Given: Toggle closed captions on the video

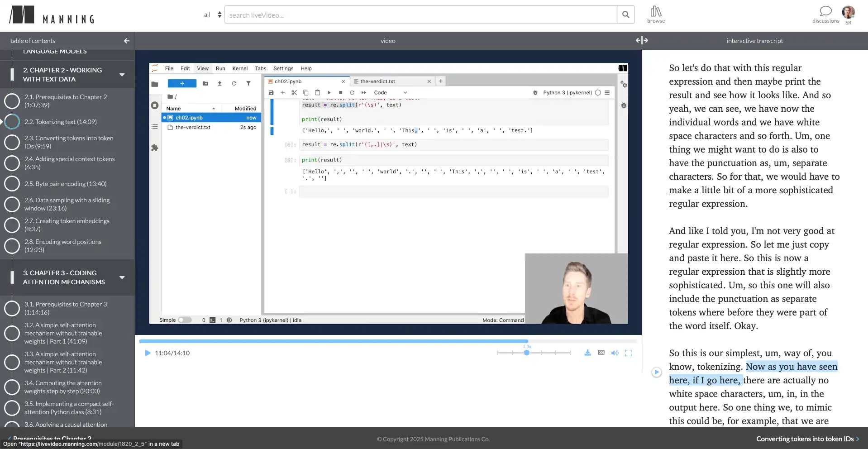Looking at the screenshot, I should (601, 353).
